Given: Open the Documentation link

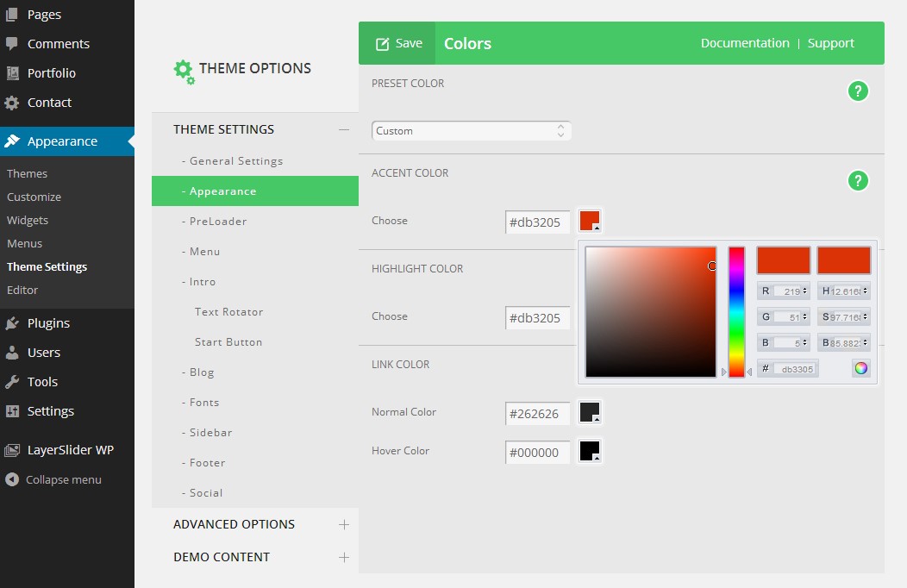Looking at the screenshot, I should pos(744,43).
